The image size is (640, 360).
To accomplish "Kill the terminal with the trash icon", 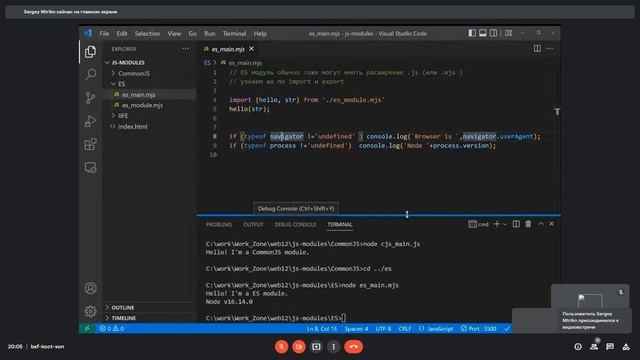I will tap(528, 224).
